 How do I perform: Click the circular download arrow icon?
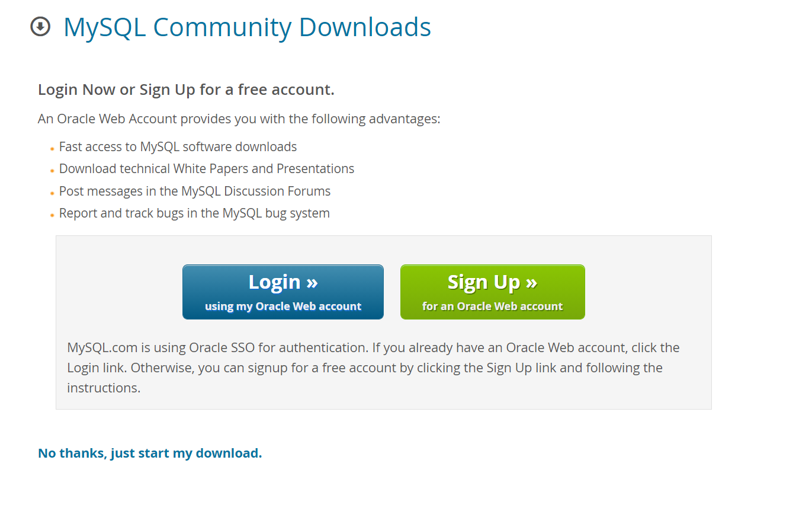coord(40,27)
